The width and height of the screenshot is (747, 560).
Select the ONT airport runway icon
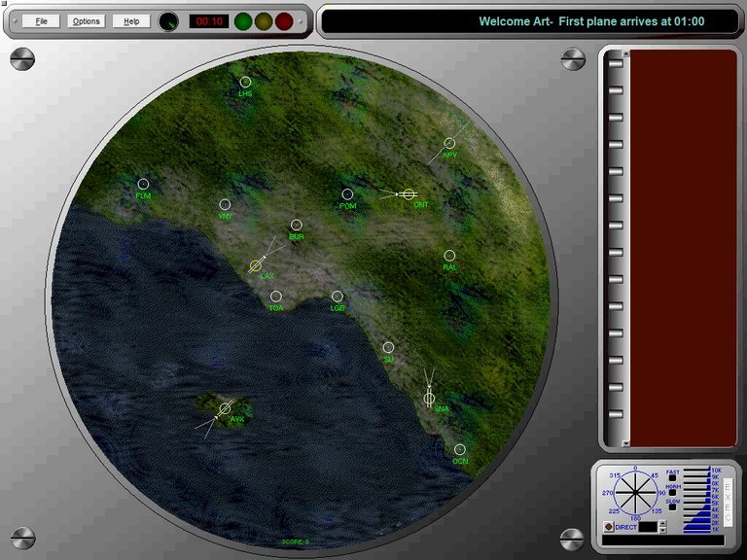click(x=408, y=194)
